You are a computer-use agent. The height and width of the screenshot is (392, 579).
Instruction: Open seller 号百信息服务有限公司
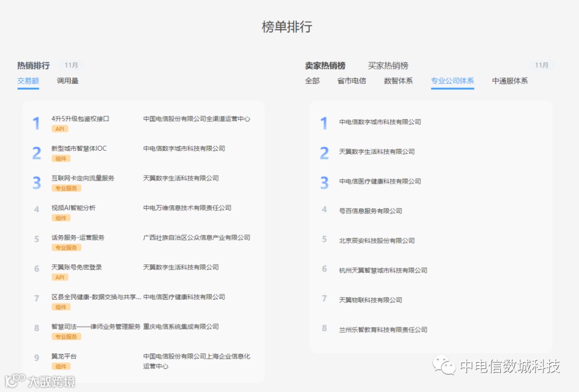(x=370, y=211)
